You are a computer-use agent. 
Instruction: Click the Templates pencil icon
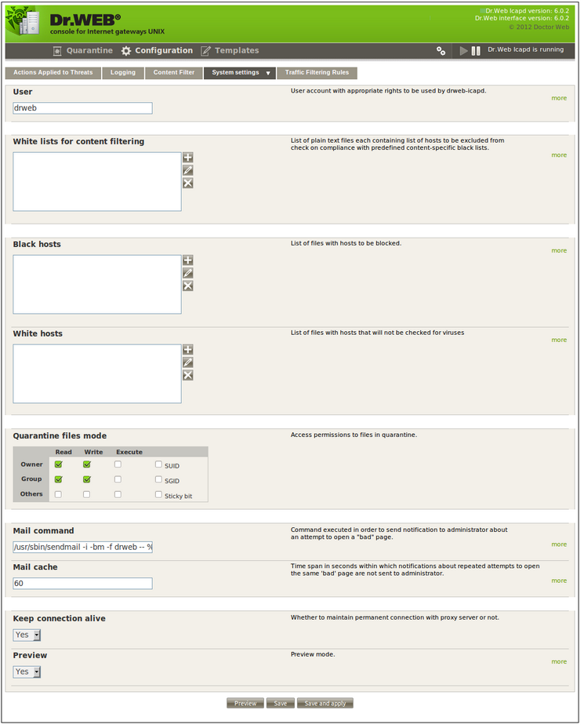[205, 51]
